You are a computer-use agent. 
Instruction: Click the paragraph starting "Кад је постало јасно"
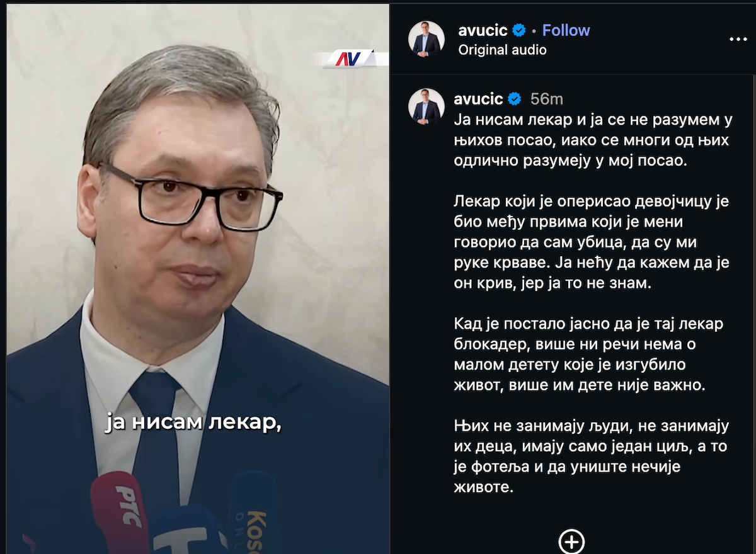(x=588, y=355)
